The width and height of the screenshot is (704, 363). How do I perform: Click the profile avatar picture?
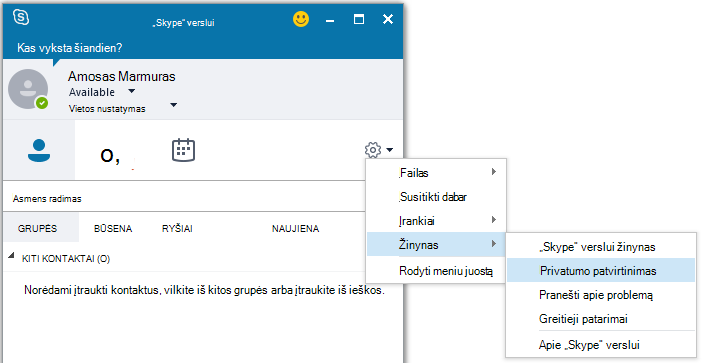[28, 89]
